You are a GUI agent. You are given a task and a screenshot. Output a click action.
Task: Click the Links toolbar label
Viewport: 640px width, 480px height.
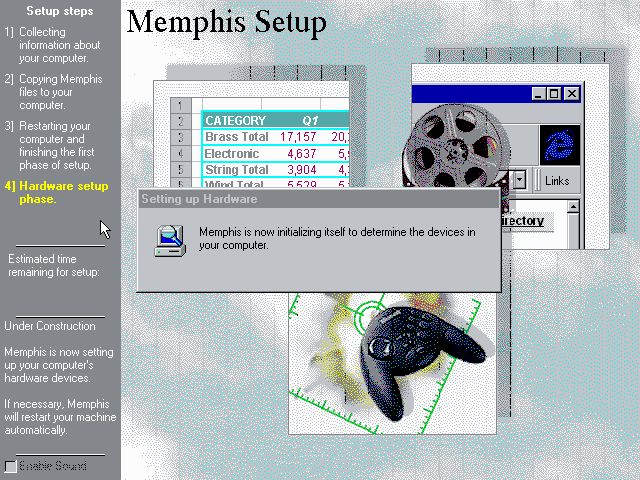tap(557, 180)
